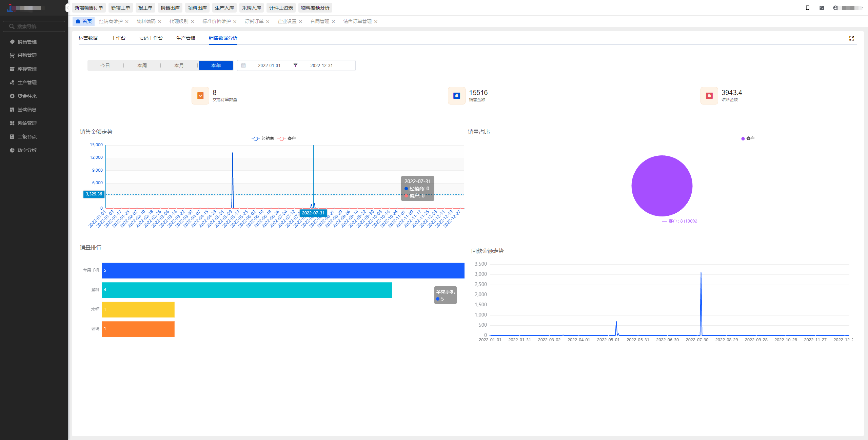Click the mobile phone icon in header
Viewport: 868px width, 440px height.
[x=808, y=8]
